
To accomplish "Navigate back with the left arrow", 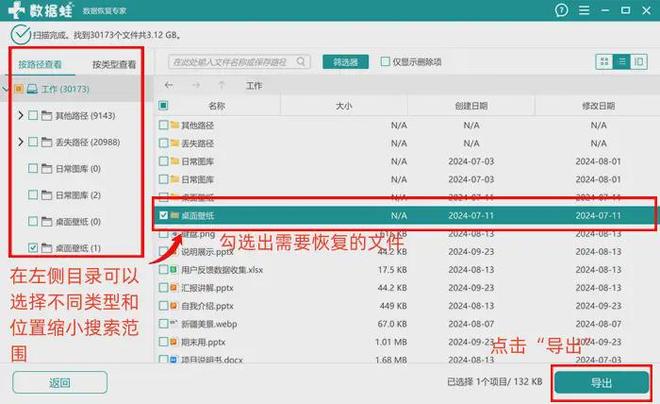I will click(168, 86).
